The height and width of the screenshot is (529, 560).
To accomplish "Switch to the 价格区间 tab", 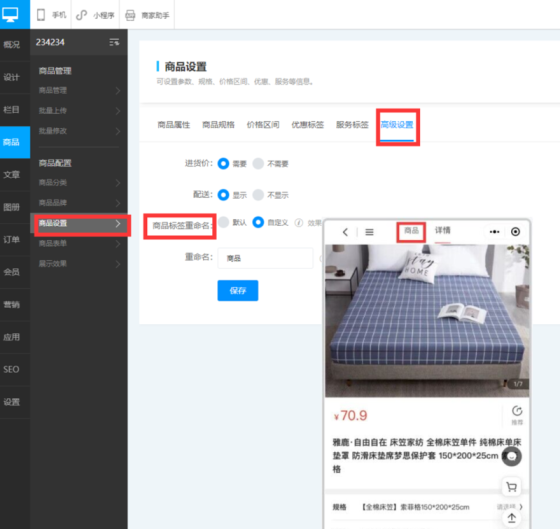I will click(x=263, y=125).
